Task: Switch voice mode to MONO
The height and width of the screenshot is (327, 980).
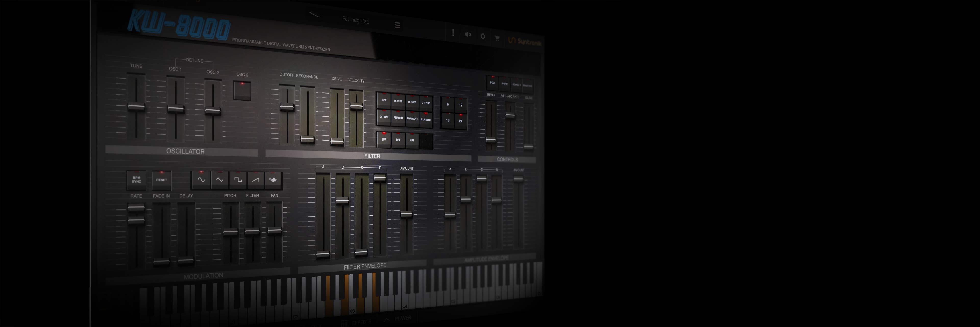Action: pos(505,84)
